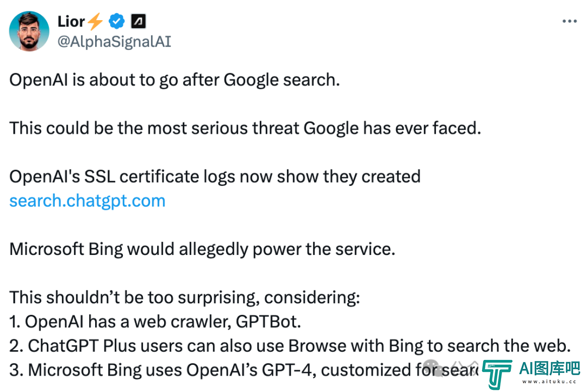Click the sentence about going after Google search
Viewport: 587px width, 392px height.
pyautogui.click(x=174, y=80)
